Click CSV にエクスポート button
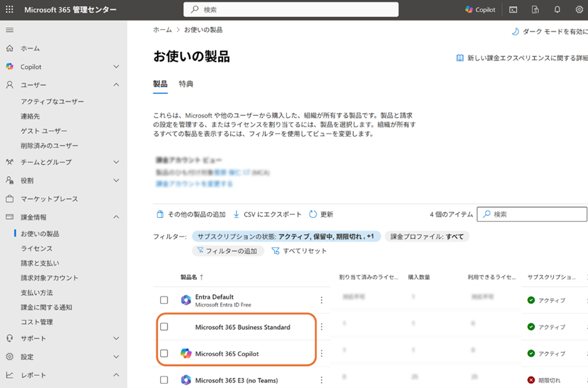The width and height of the screenshot is (588, 388). pyautogui.click(x=267, y=214)
